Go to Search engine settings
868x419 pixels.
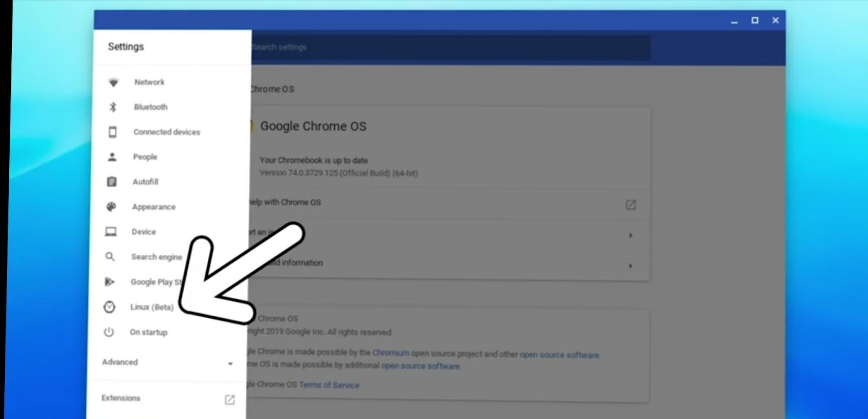click(156, 256)
